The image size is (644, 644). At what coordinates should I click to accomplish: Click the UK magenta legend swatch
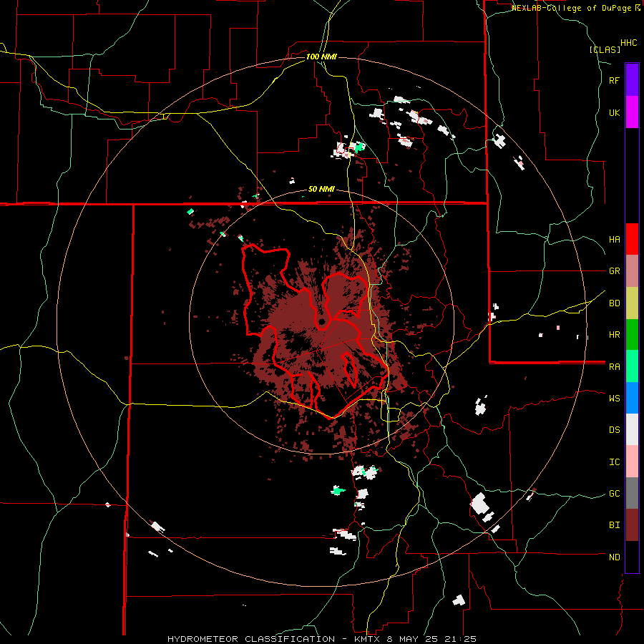[632, 112]
